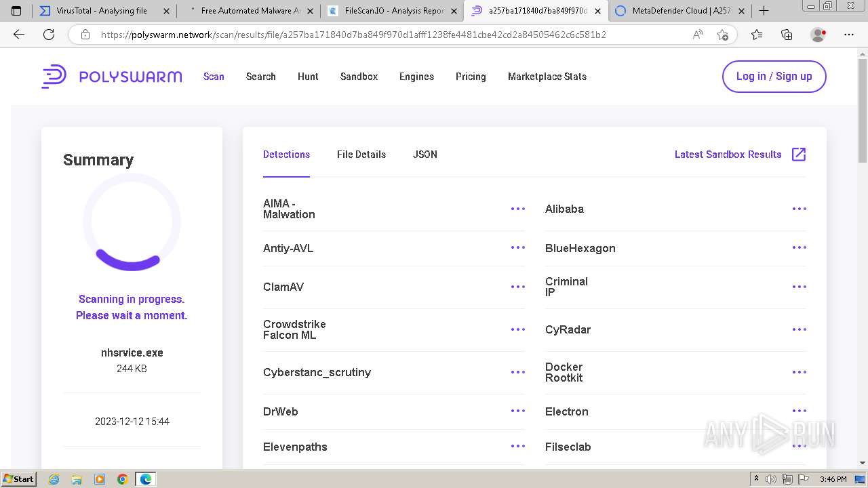Screen dimensions: 868x488
Task: Switch to the Detections tab
Action: 286,155
